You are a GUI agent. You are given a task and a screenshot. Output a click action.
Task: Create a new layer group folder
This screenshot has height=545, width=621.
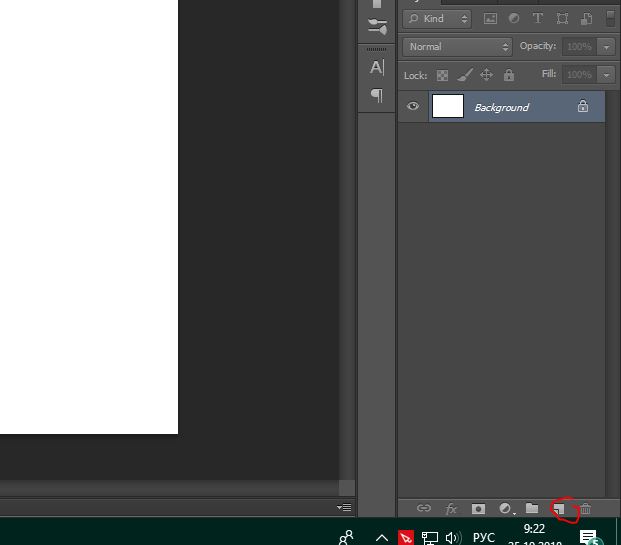[532, 508]
